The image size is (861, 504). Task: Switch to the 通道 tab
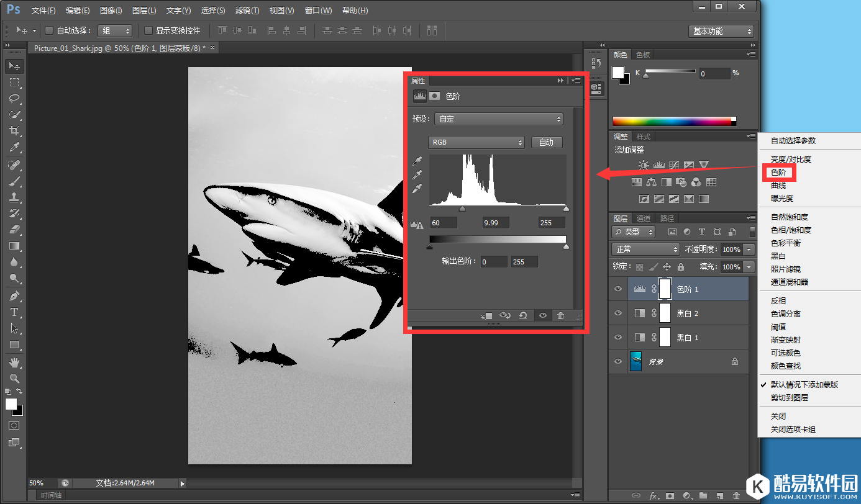(644, 218)
